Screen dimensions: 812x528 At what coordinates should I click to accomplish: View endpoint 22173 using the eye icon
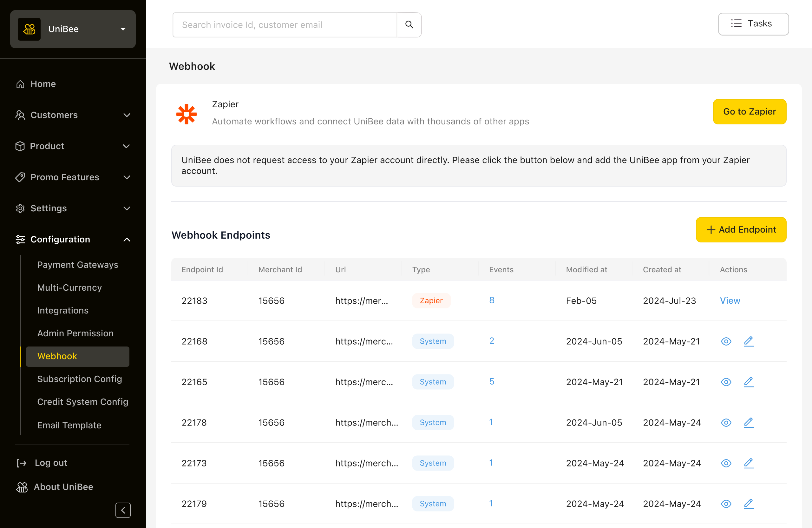pos(726,463)
